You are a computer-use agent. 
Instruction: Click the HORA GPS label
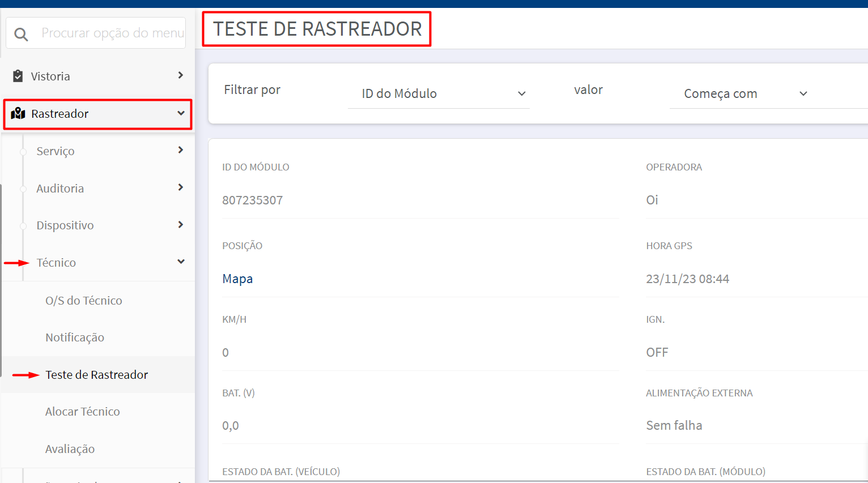(669, 246)
